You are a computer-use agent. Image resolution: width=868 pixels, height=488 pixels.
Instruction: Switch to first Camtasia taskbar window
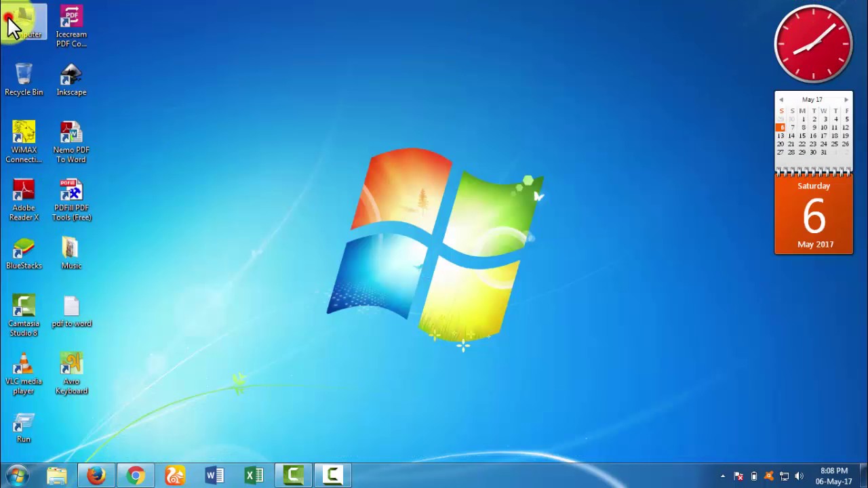tap(293, 475)
